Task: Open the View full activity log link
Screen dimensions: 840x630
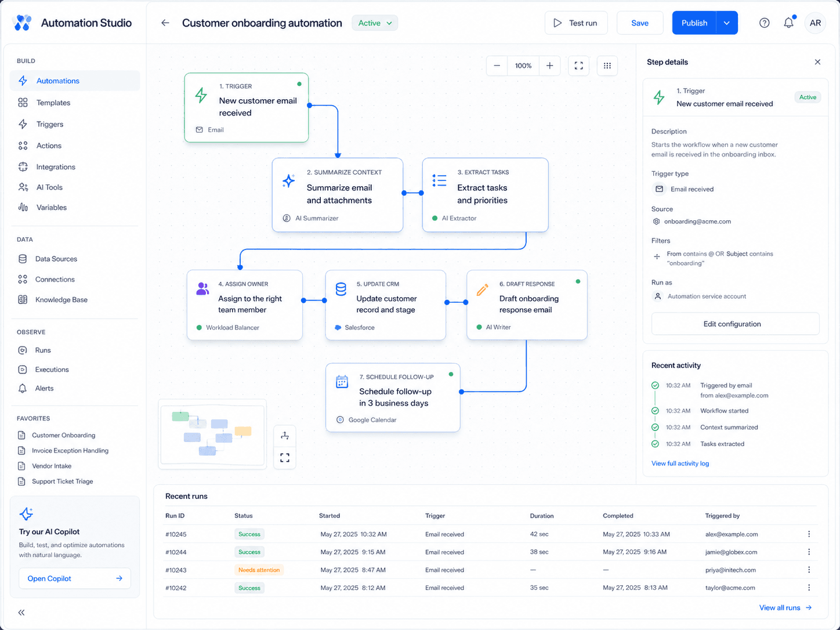Action: pyautogui.click(x=680, y=464)
